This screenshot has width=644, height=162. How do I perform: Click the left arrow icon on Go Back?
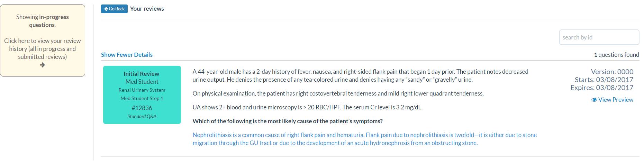[106, 9]
